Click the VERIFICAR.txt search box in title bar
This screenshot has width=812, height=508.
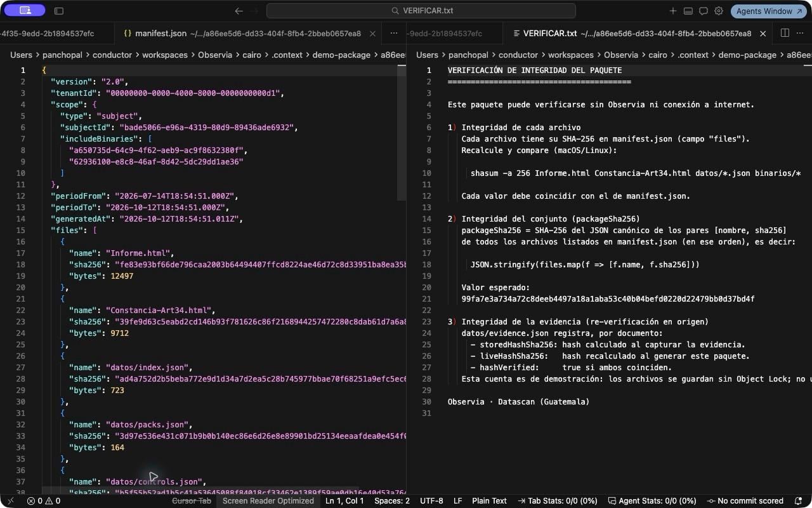pyautogui.click(x=421, y=11)
